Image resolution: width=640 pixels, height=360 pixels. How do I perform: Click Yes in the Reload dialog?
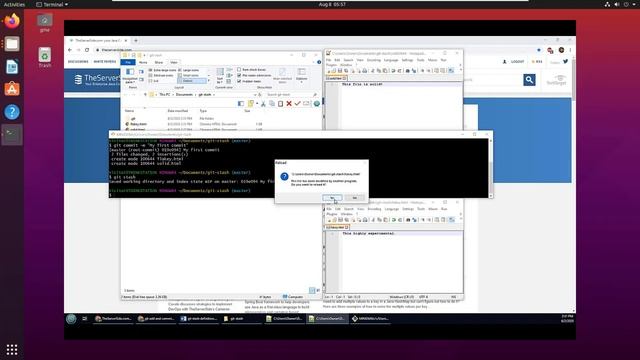click(x=332, y=198)
